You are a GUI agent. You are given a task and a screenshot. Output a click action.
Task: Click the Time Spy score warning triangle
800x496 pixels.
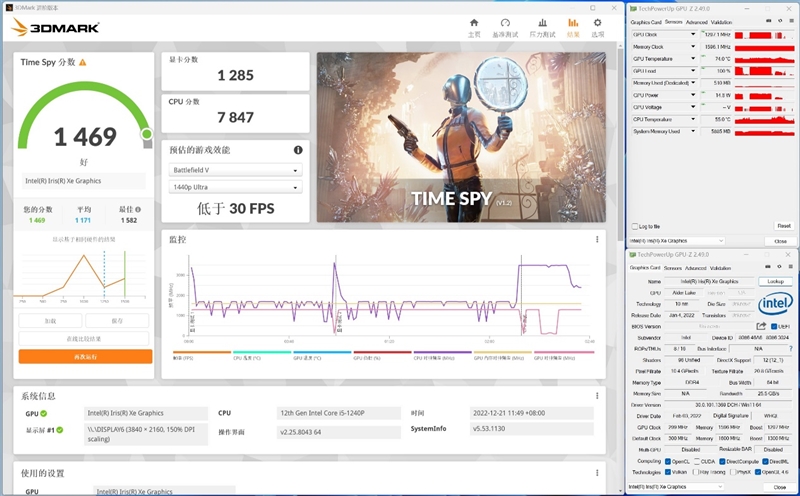(83, 62)
